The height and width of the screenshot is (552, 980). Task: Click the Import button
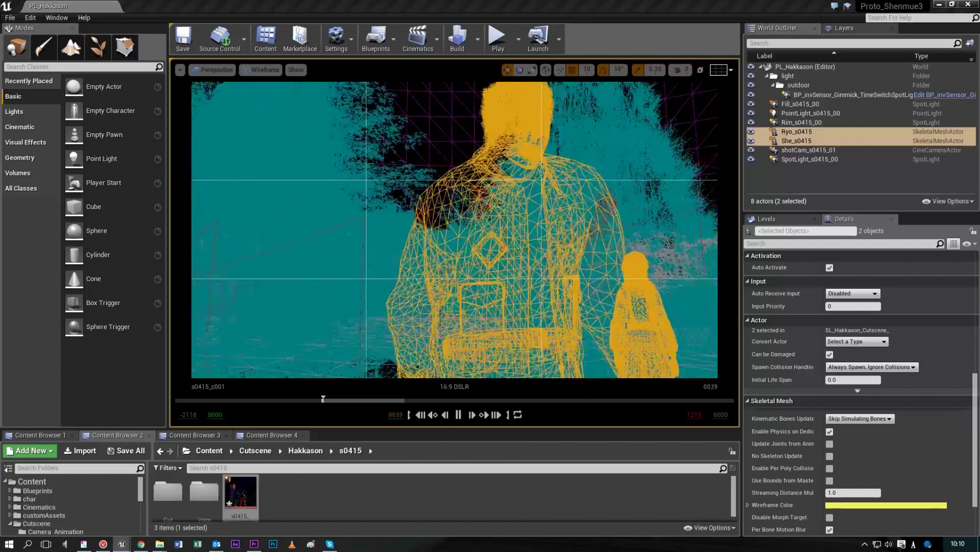tap(80, 451)
